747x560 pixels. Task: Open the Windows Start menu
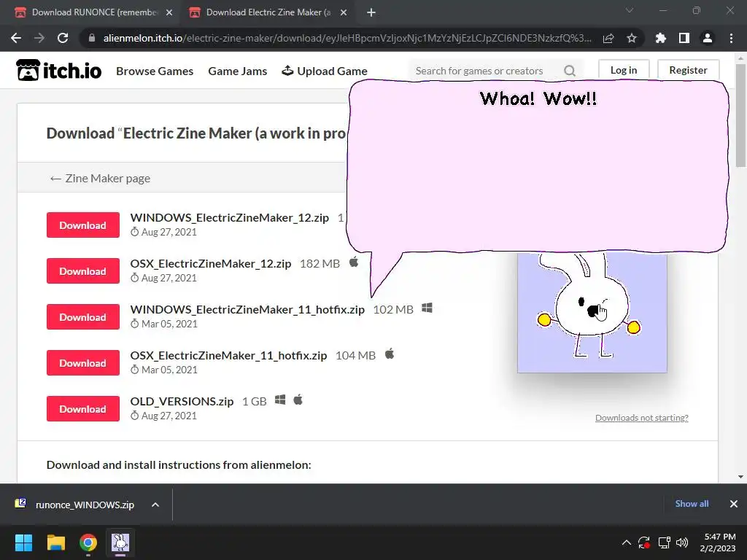23,542
